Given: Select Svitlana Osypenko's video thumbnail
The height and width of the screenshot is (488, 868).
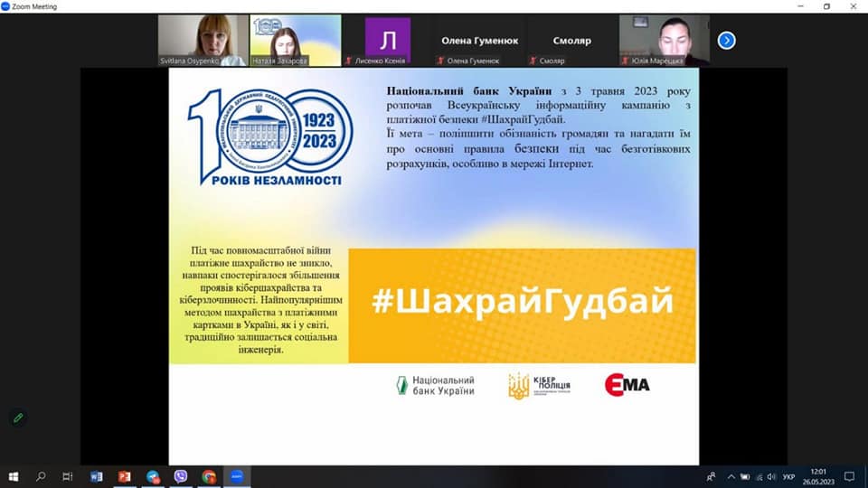Looking at the screenshot, I should [x=203, y=41].
